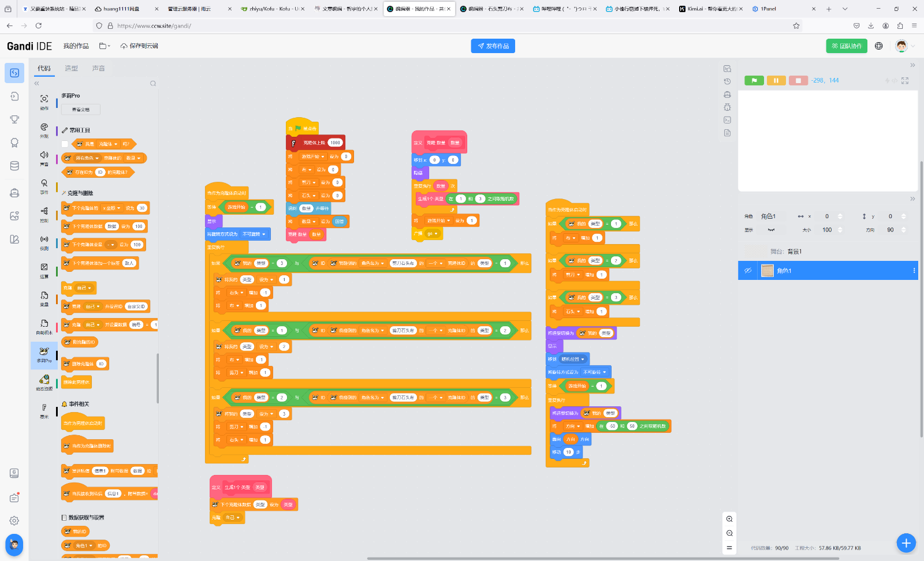Enter fullscreen stage mode
This screenshot has height=561, width=924.
pos(905,81)
